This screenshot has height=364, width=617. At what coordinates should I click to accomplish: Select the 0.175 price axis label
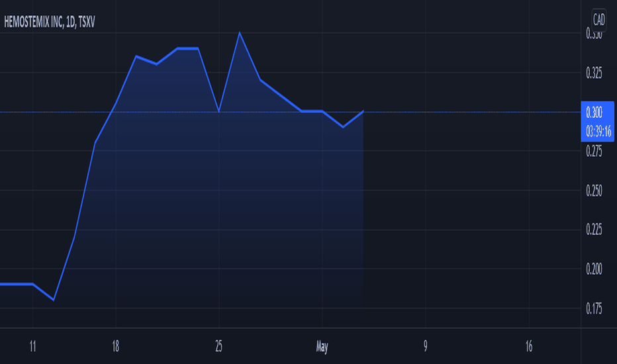point(594,309)
